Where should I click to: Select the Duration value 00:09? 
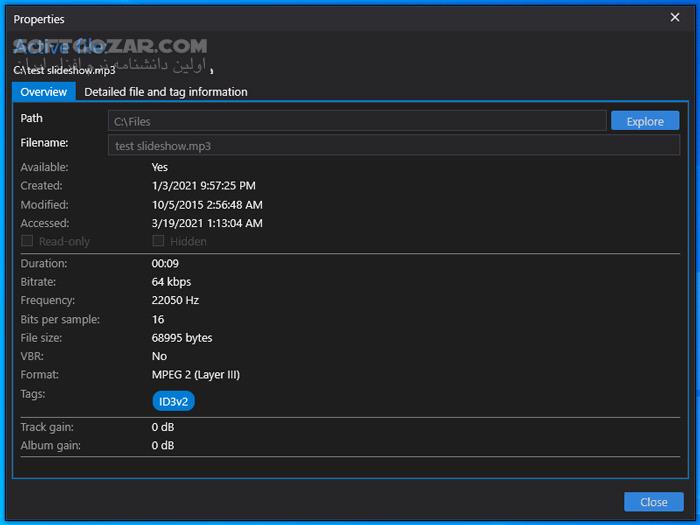(165, 264)
